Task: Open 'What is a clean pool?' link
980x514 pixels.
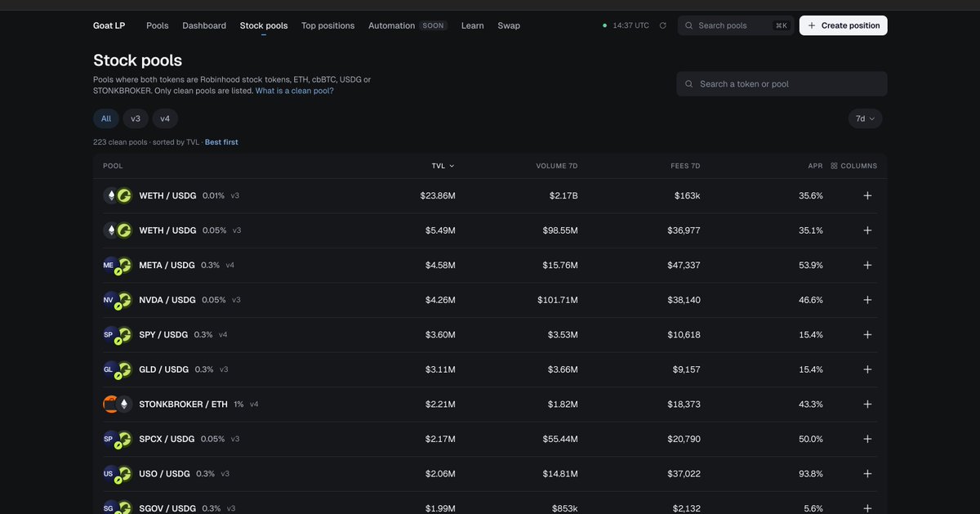Action: click(x=295, y=91)
